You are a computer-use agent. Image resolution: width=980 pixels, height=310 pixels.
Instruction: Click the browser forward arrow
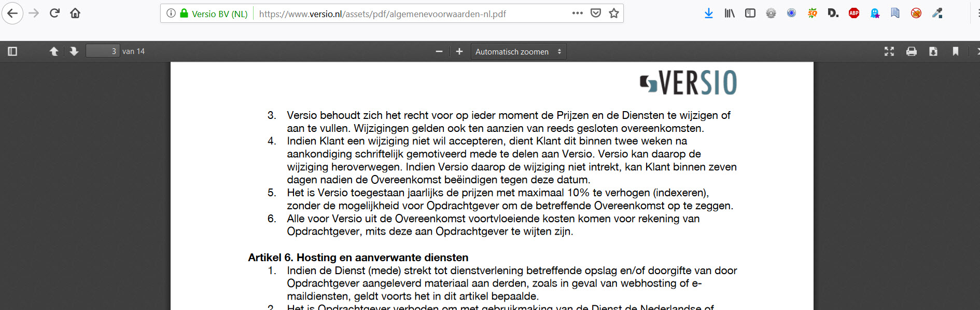click(x=34, y=14)
